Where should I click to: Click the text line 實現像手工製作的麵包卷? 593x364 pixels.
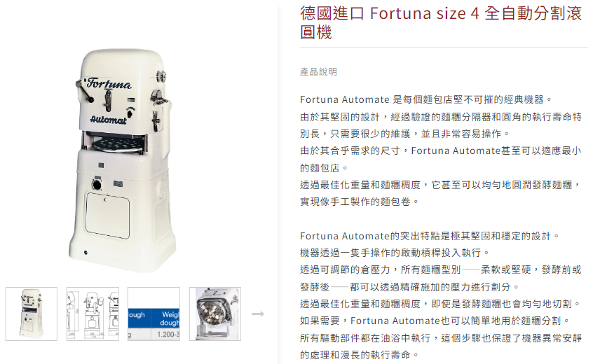pyautogui.click(x=360, y=202)
